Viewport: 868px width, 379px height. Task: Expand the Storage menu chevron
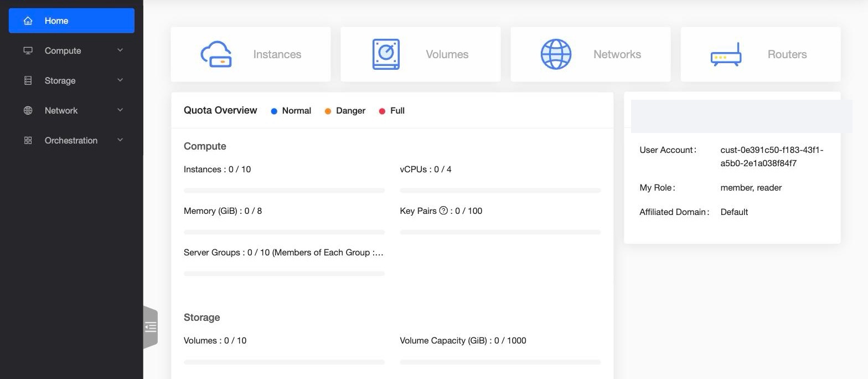click(120, 80)
